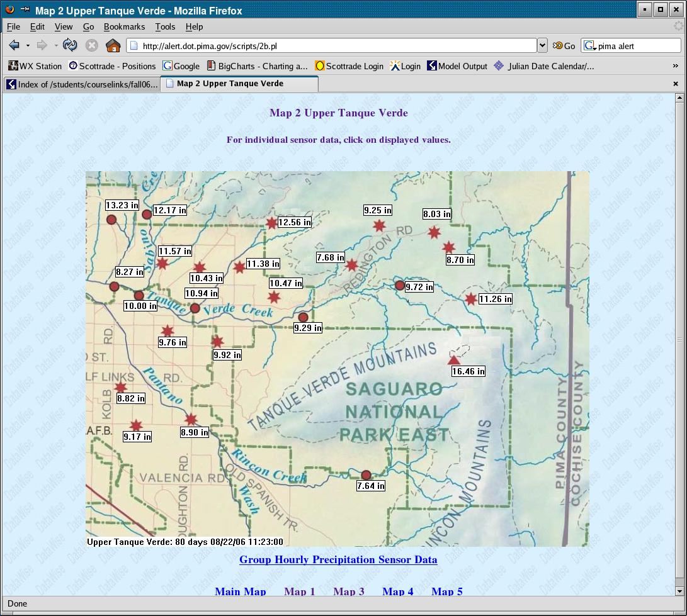Open the Bookmarks menu
The height and width of the screenshot is (616, 687).
tap(124, 26)
